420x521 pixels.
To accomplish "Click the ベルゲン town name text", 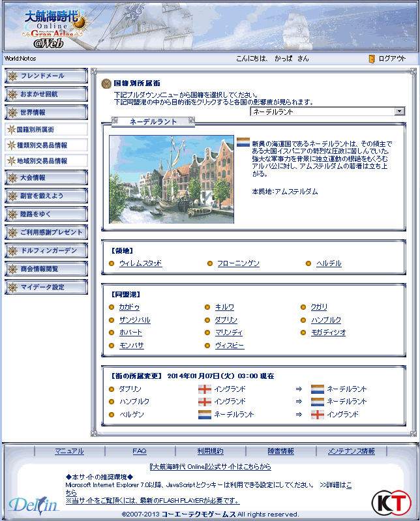I will (x=132, y=415).
